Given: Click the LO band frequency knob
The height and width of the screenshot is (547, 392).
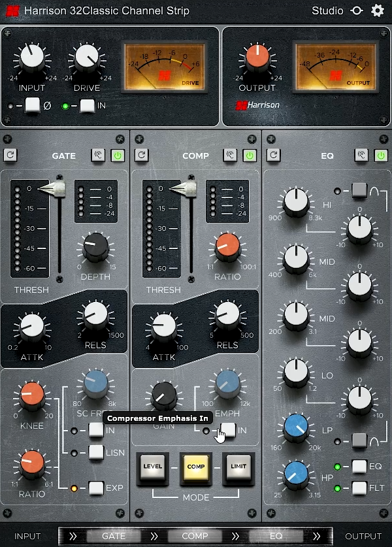Looking at the screenshot, I should (x=296, y=373).
